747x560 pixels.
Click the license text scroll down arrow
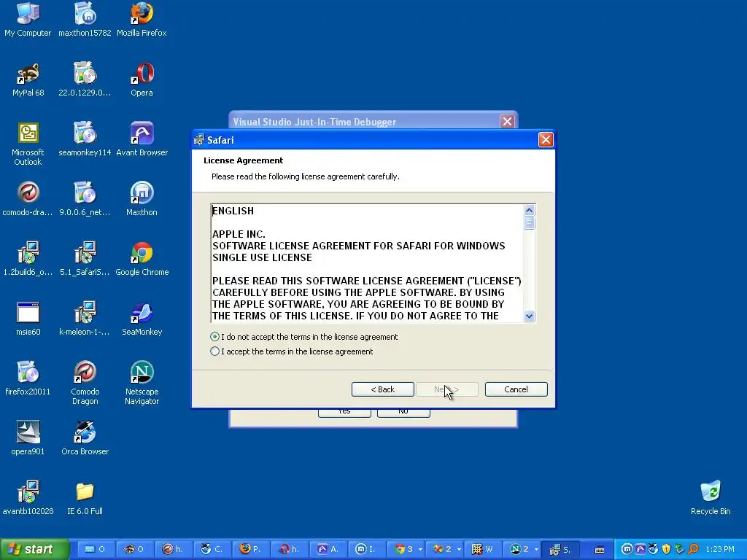click(530, 316)
